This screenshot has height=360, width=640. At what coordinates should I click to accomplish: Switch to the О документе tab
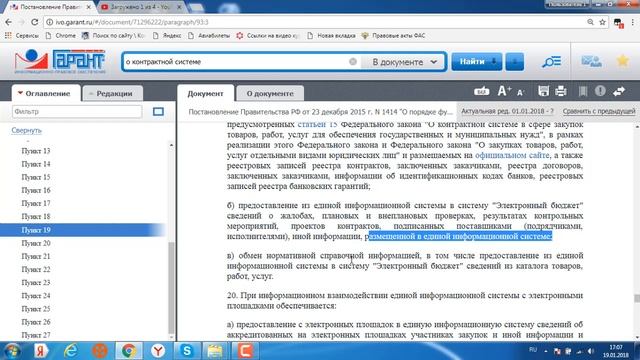tap(270, 93)
